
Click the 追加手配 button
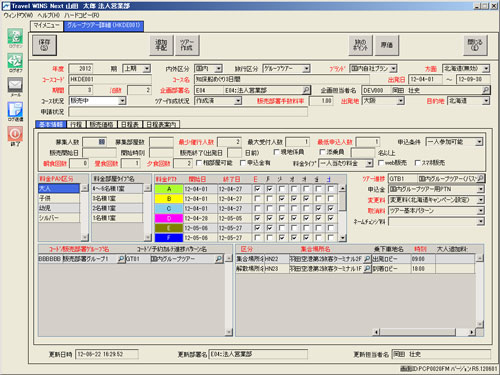pyautogui.click(x=161, y=45)
